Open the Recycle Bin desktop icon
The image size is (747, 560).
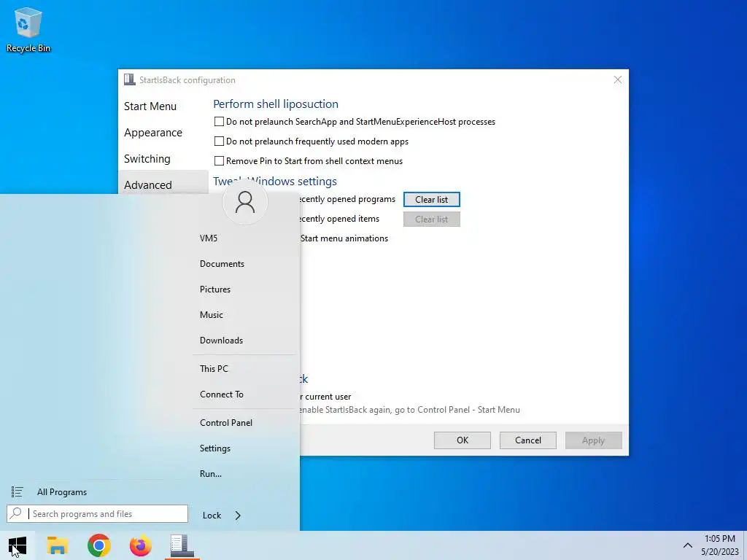28,29
